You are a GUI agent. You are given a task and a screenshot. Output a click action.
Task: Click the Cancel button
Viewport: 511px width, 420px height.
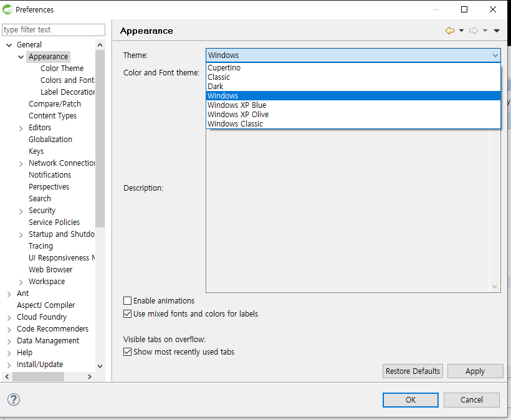click(471, 400)
